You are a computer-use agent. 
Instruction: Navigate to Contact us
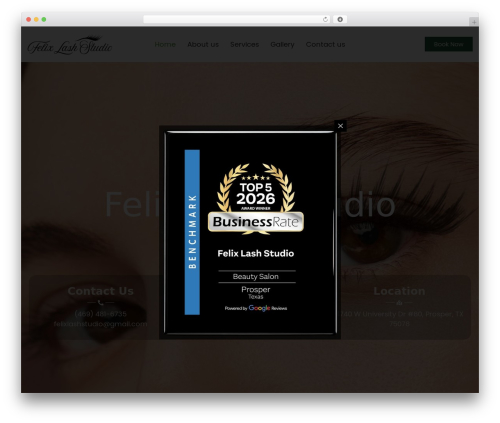[325, 44]
